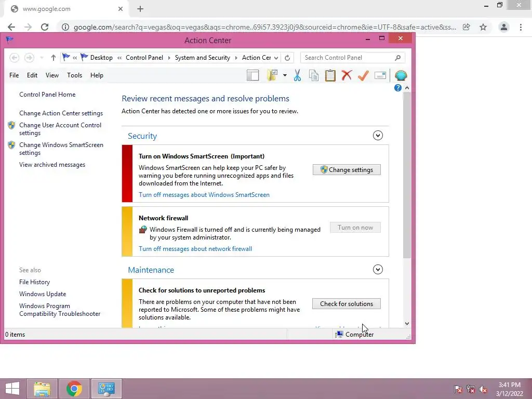
Task: Collapse the Security section
Action: pos(378,136)
